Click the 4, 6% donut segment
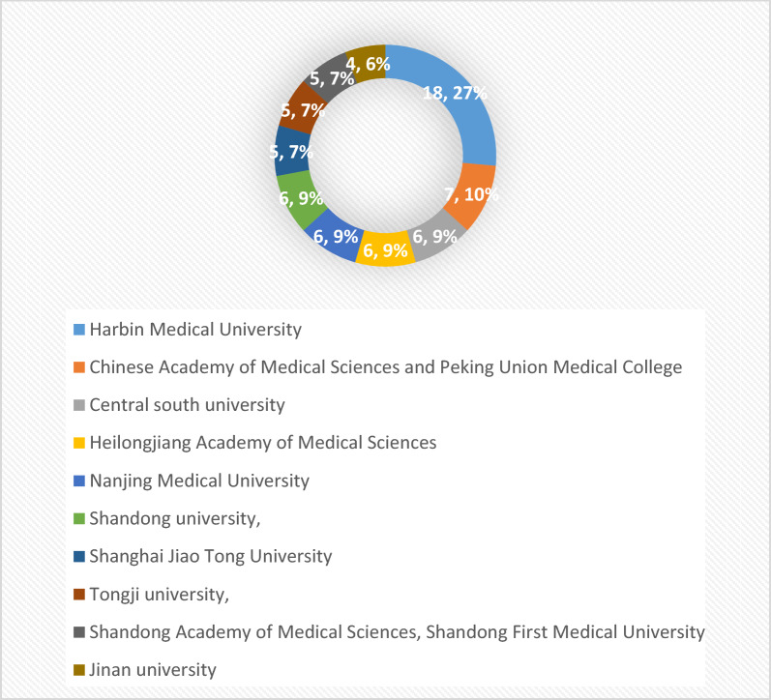The height and width of the screenshot is (700, 771). [x=367, y=63]
